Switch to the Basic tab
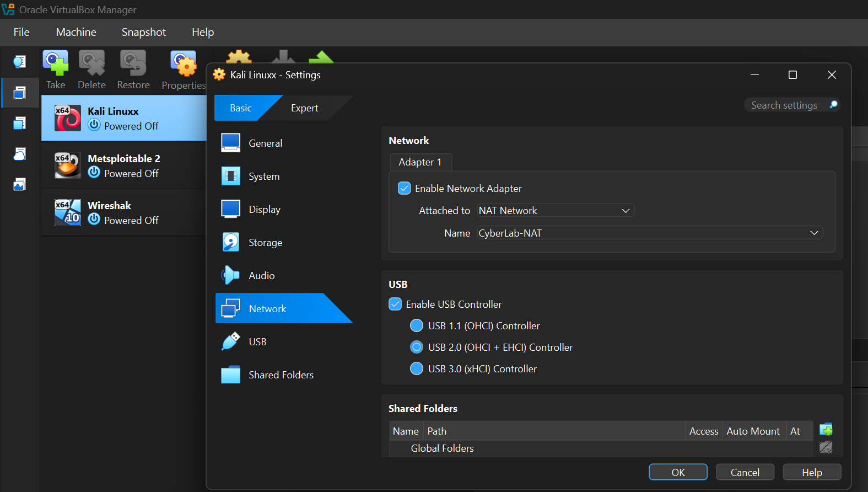The width and height of the screenshot is (868, 492). [x=241, y=108]
